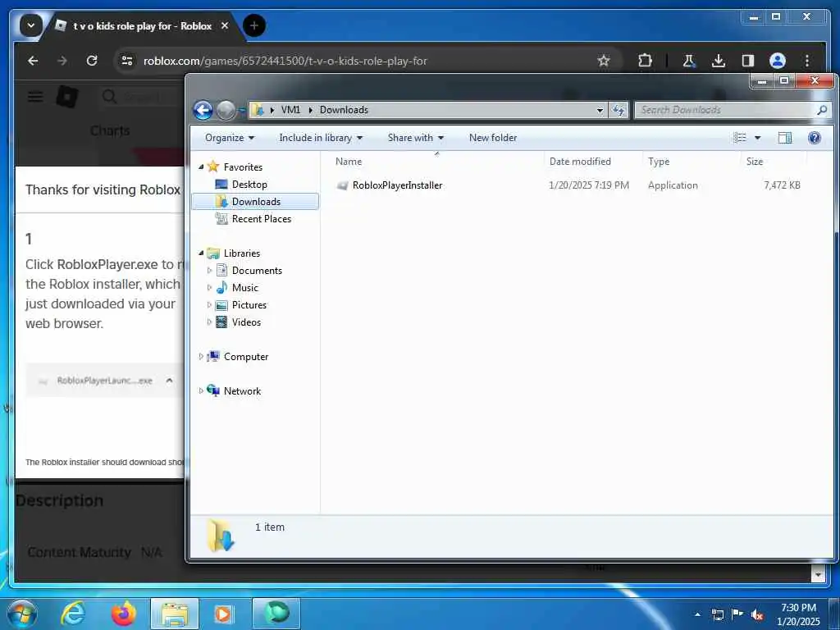Expand the Computer tree node

pyautogui.click(x=201, y=356)
